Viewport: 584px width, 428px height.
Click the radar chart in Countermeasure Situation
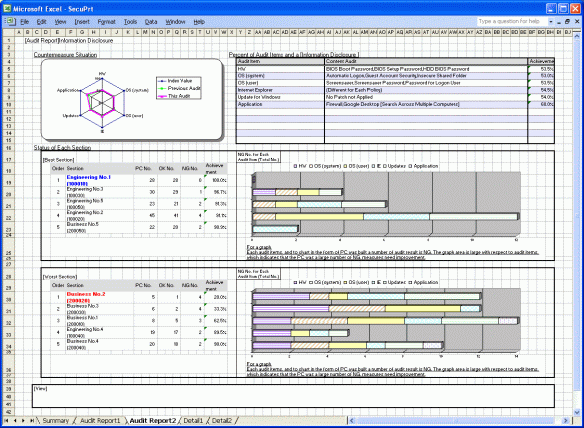click(102, 102)
